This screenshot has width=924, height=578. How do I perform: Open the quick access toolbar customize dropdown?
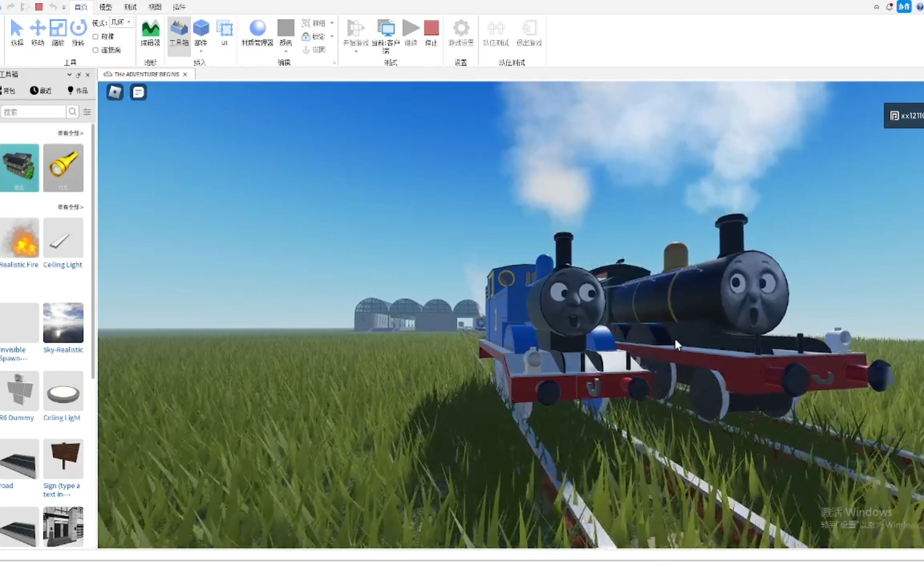pyautogui.click(x=64, y=7)
